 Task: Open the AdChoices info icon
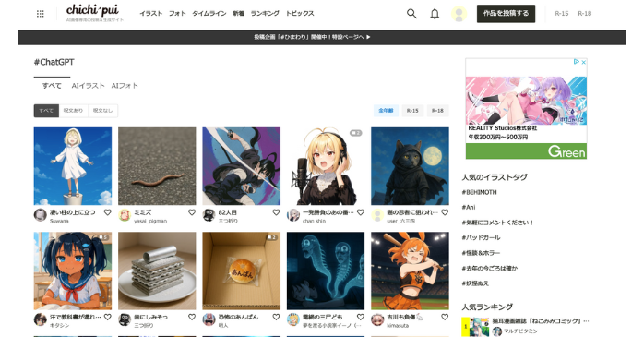coord(577,62)
